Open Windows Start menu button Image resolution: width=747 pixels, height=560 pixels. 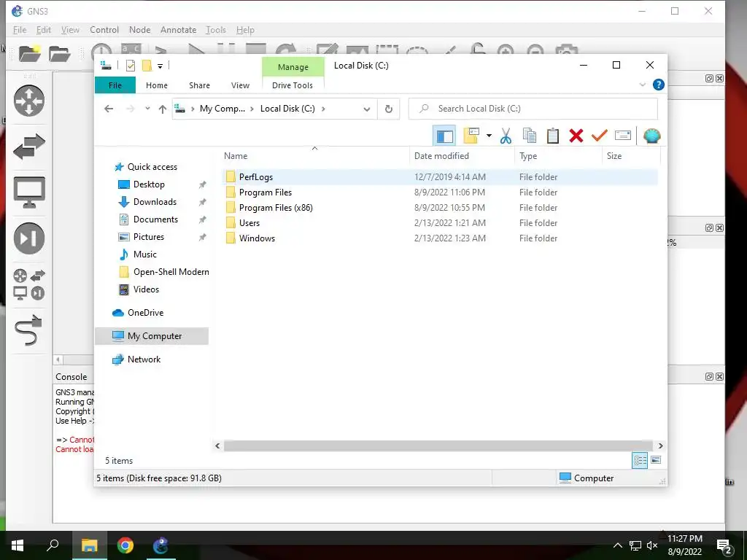pos(18,545)
